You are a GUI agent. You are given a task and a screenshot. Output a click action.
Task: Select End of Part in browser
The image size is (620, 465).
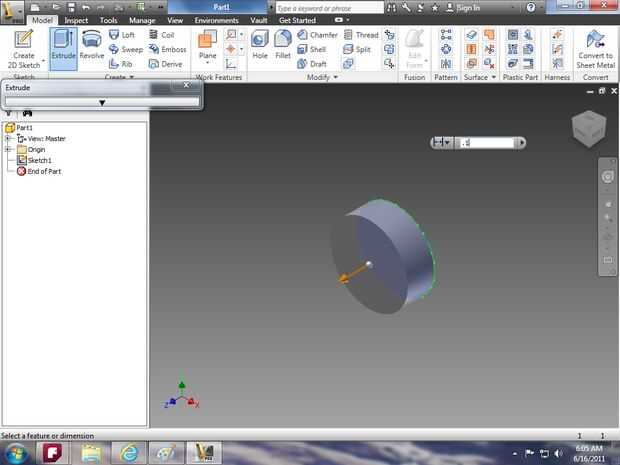pos(39,171)
